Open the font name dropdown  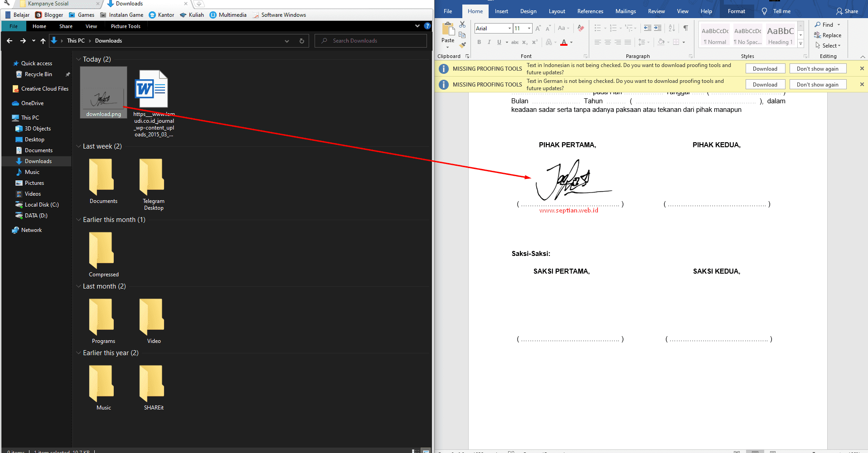(x=509, y=29)
